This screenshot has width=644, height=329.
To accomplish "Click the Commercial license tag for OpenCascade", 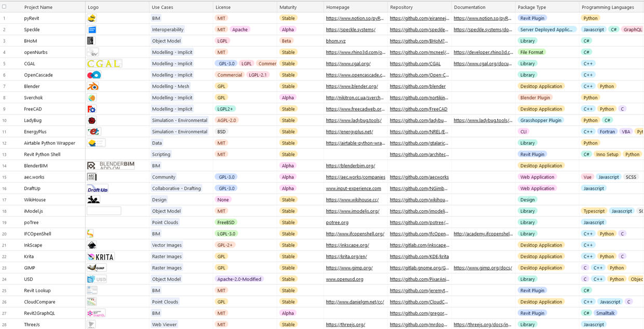I will tap(230, 75).
